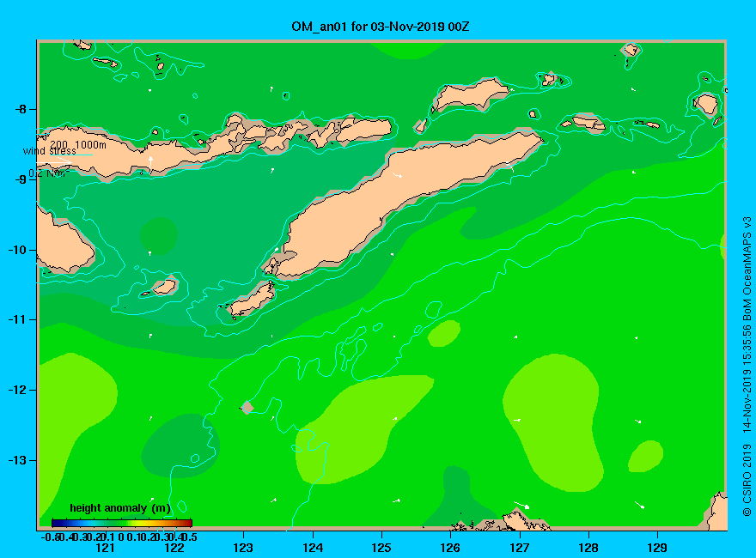Click the "0.2 Nm" wind stress scale label
Screen dimensions: 756x558
[49, 173]
